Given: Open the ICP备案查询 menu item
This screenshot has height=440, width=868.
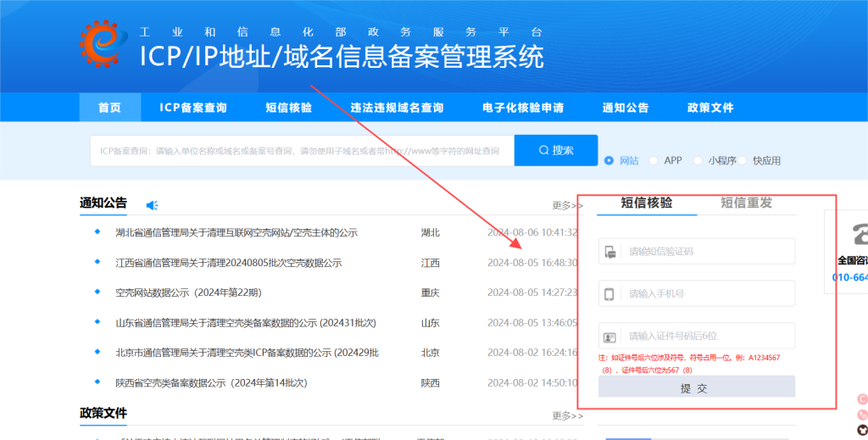Looking at the screenshot, I should (193, 108).
